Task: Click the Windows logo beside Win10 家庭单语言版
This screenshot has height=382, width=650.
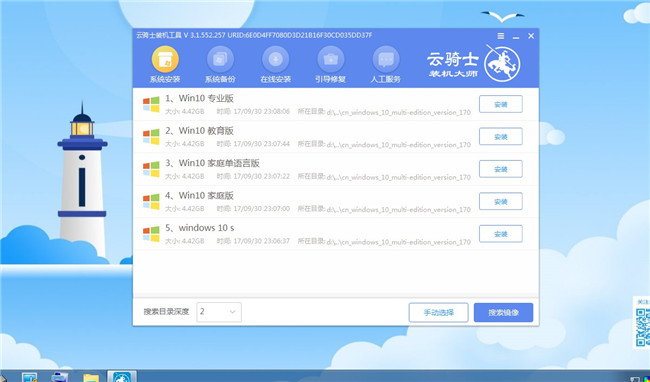Action: click(x=151, y=169)
